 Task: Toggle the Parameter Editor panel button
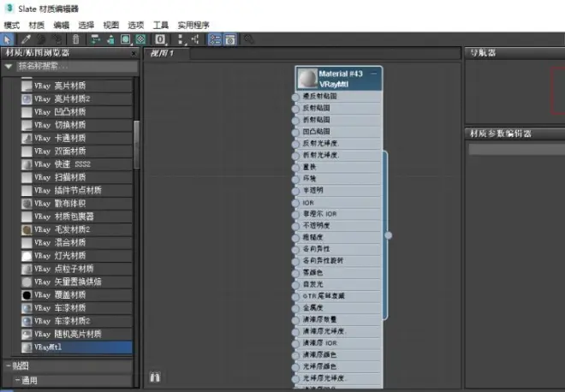pos(230,39)
